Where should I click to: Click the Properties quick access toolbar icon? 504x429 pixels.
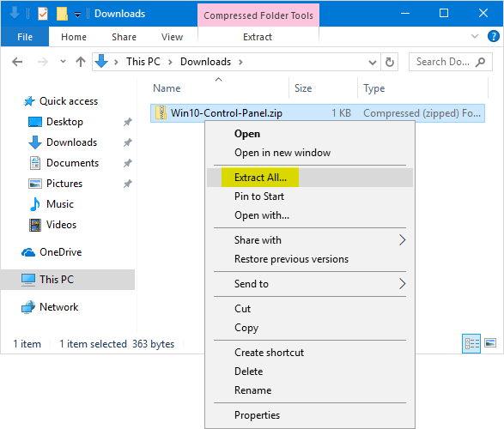tap(43, 14)
